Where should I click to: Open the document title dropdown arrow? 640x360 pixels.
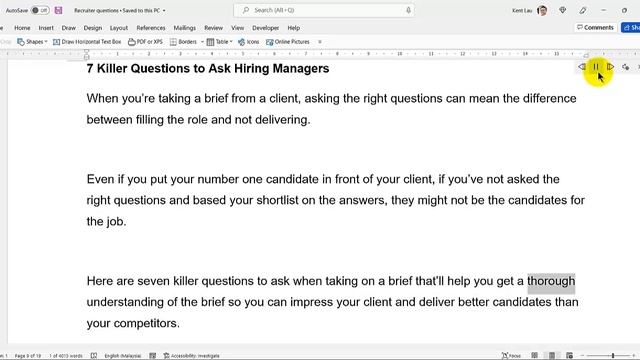[164, 11]
